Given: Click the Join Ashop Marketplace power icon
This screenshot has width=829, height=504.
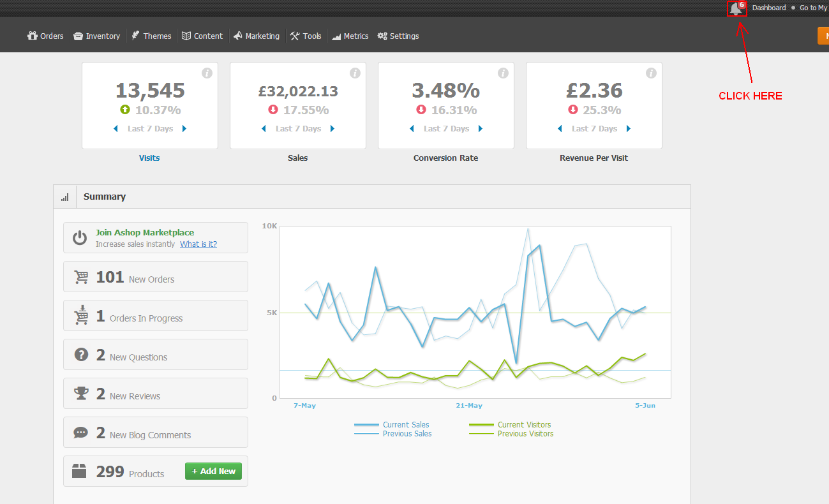Looking at the screenshot, I should click(80, 238).
